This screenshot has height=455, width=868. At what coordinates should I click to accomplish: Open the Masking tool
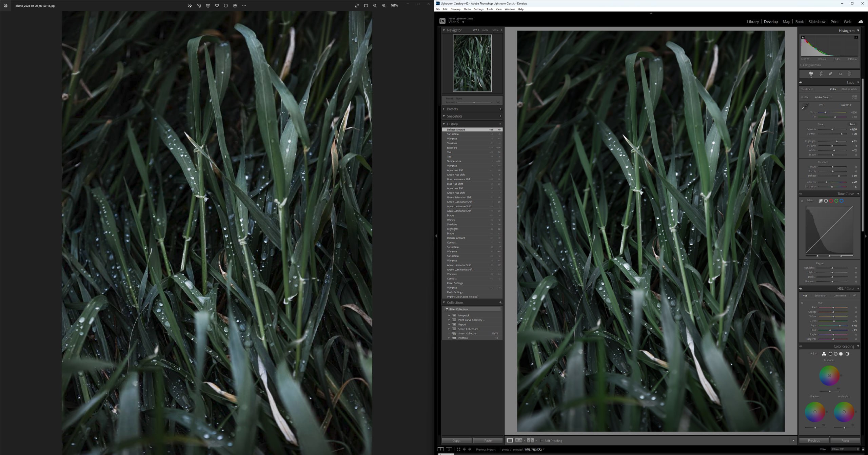[x=849, y=74]
